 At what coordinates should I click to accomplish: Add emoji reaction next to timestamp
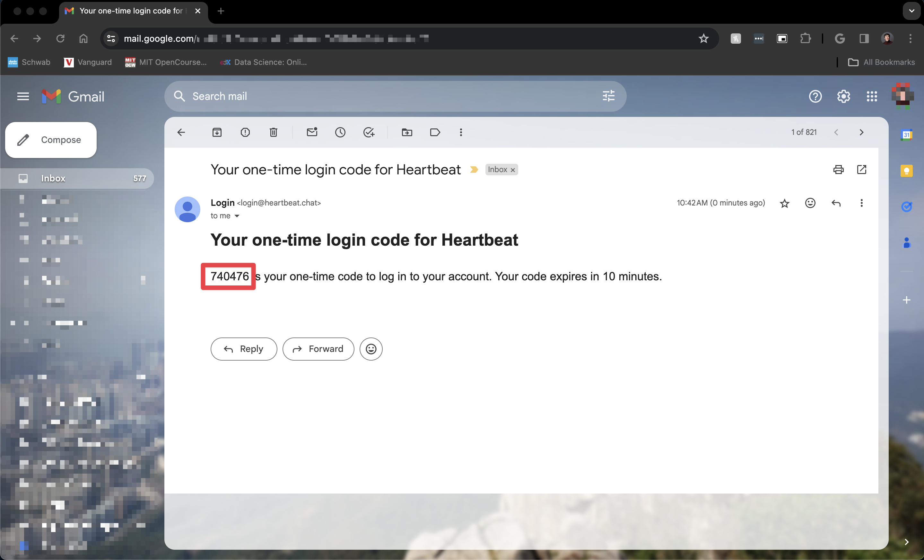[x=810, y=203]
